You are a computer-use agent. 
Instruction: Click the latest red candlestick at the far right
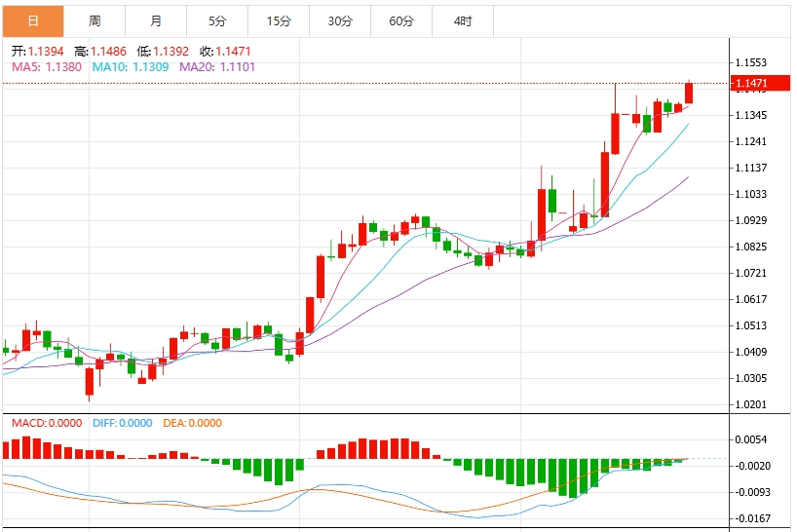point(689,93)
